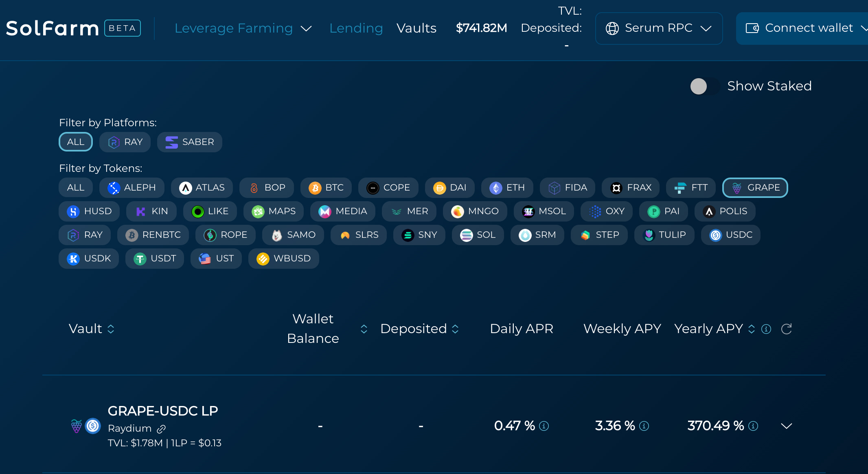Expand the GRAPE-USDC LP vault row

[x=786, y=426]
